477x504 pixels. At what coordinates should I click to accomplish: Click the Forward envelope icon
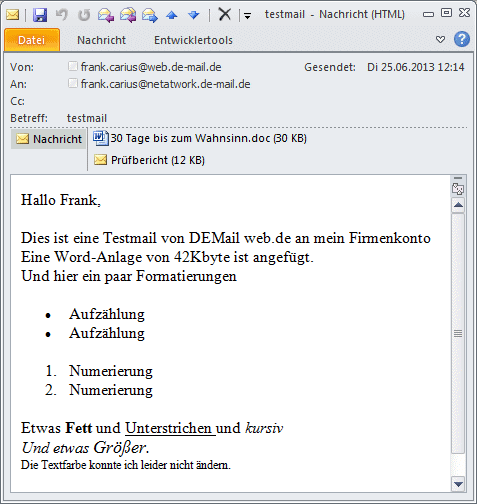click(150, 15)
